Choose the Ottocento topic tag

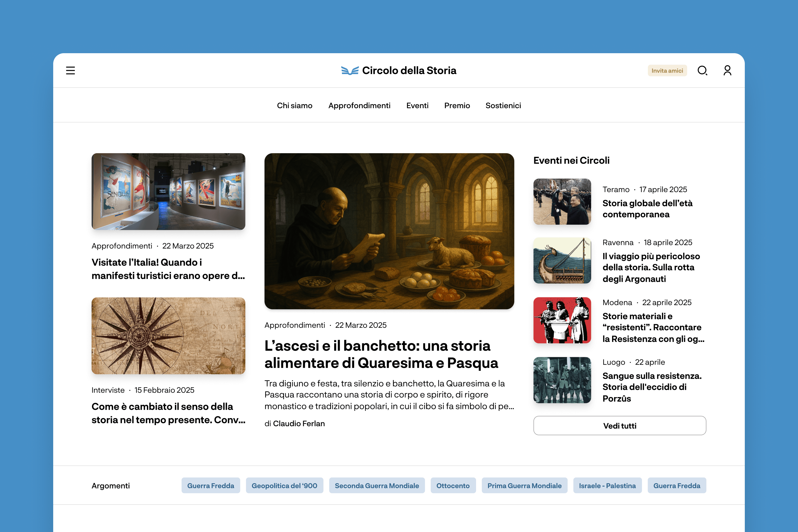[452, 485]
